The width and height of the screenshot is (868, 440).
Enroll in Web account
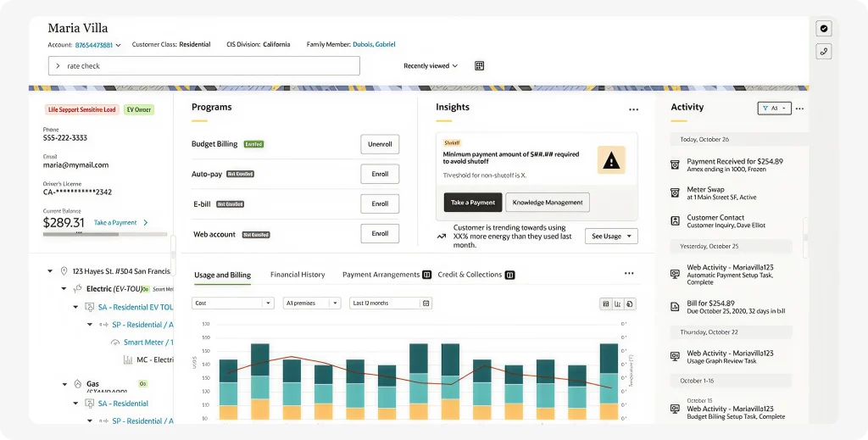tap(380, 233)
